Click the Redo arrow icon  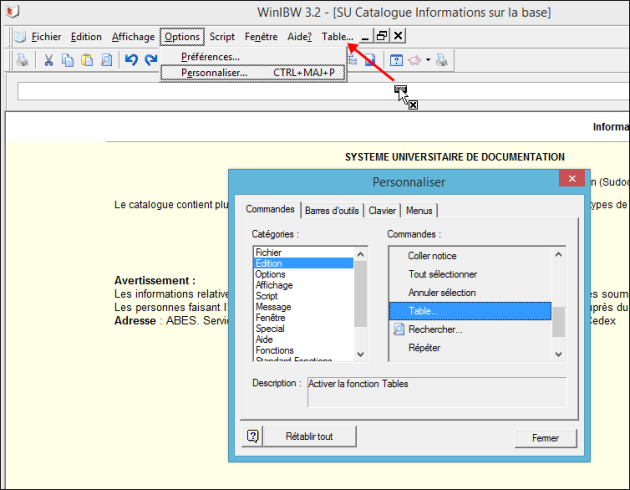pyautogui.click(x=151, y=60)
